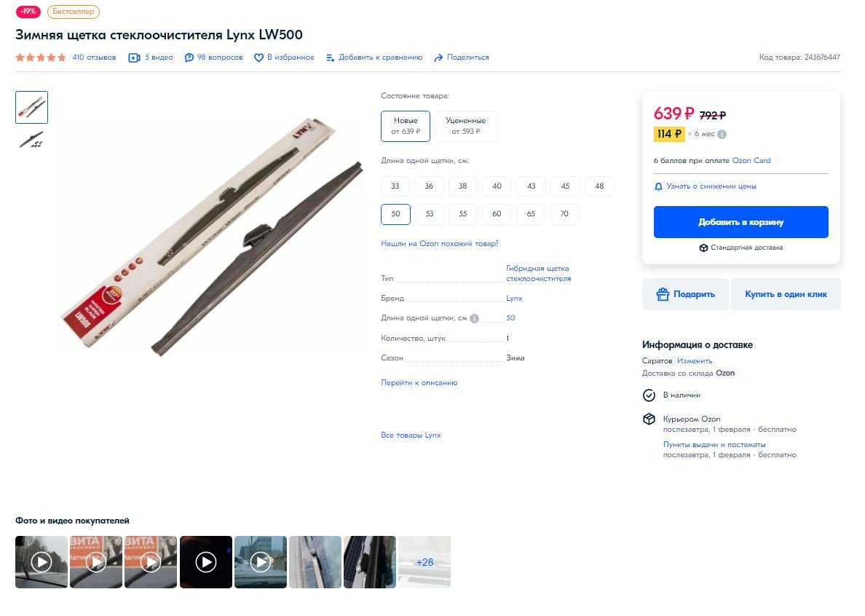Image resolution: width=865 pixels, height=616 pixels.
Task: Click info icon beside Длина одной щетки
Action: pyautogui.click(x=475, y=318)
